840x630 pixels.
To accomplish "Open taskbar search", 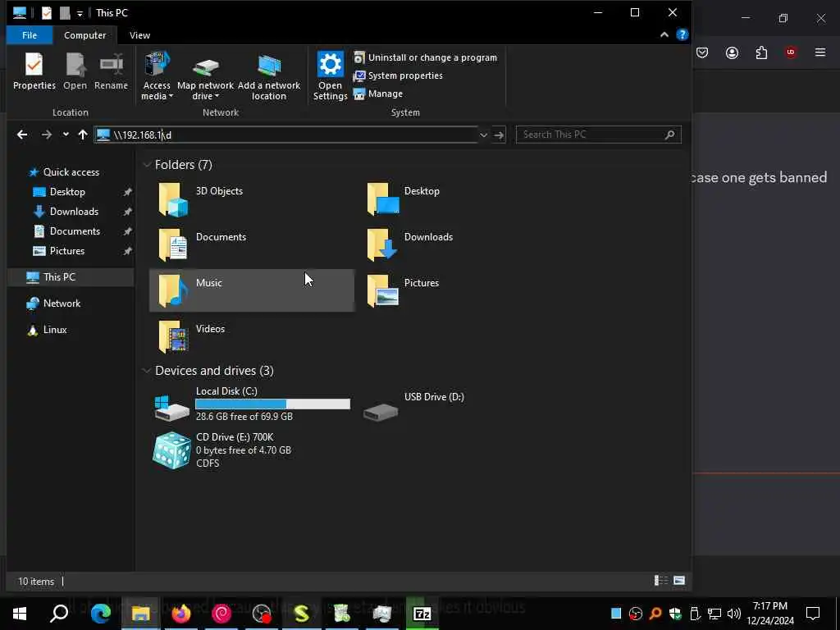I will [59, 614].
